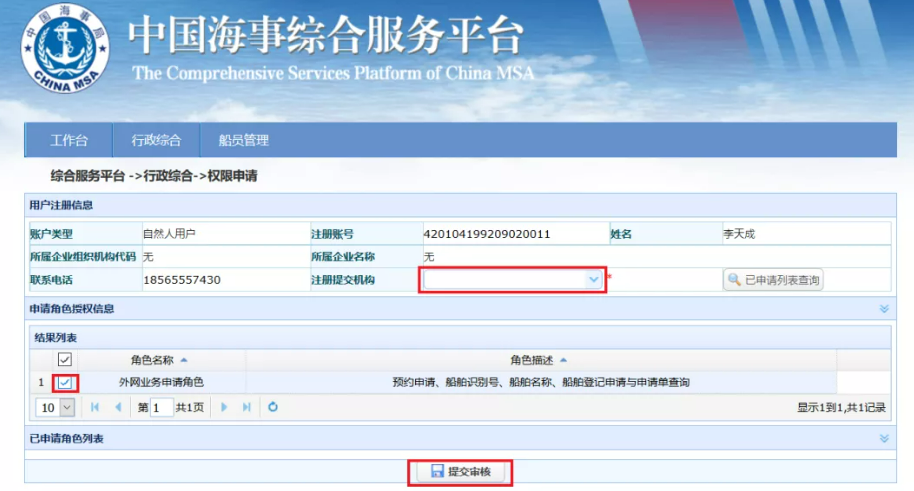Image resolution: width=914 pixels, height=491 pixels.
Task: Click the China MSA logo emblem
Action: 64,48
